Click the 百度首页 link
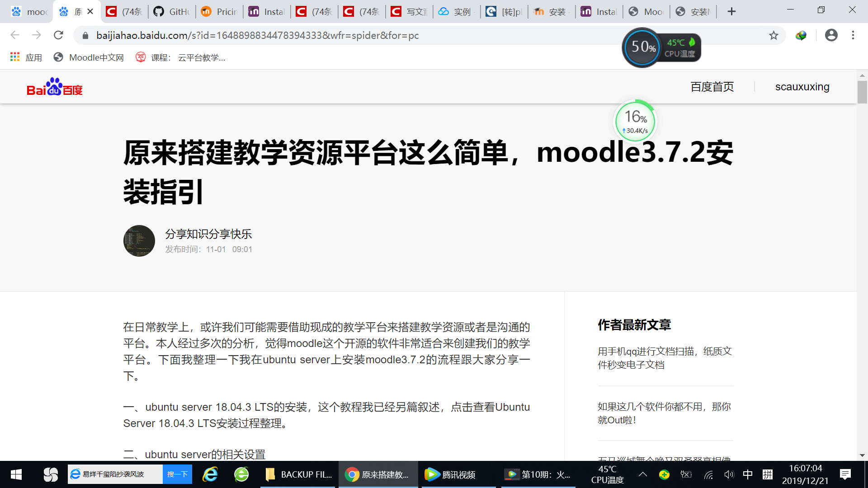 point(711,86)
